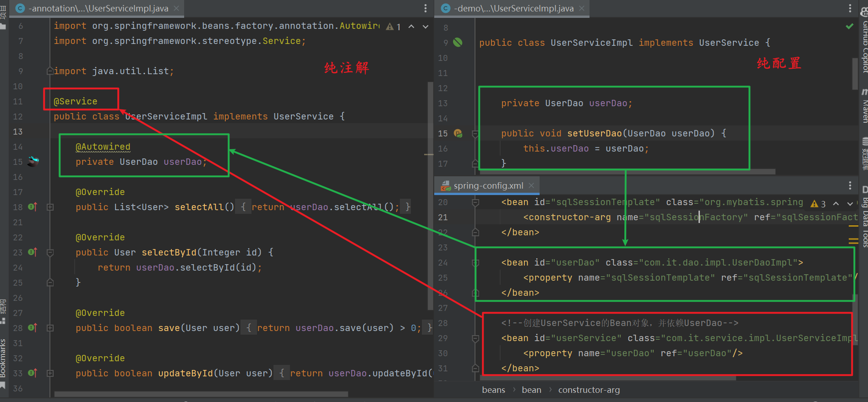Collapse userService bean fold at line 29
The height and width of the screenshot is (402, 868).
(475, 338)
